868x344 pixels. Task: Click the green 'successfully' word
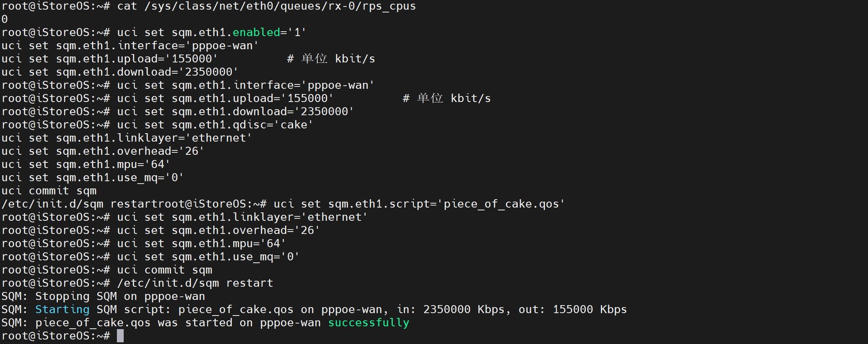[368, 323]
